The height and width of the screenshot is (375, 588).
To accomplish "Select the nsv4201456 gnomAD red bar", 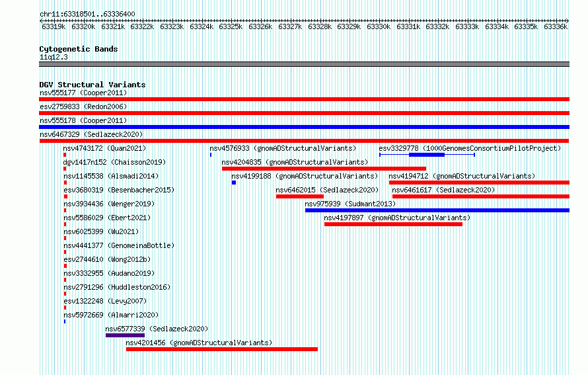I will coord(221,349).
